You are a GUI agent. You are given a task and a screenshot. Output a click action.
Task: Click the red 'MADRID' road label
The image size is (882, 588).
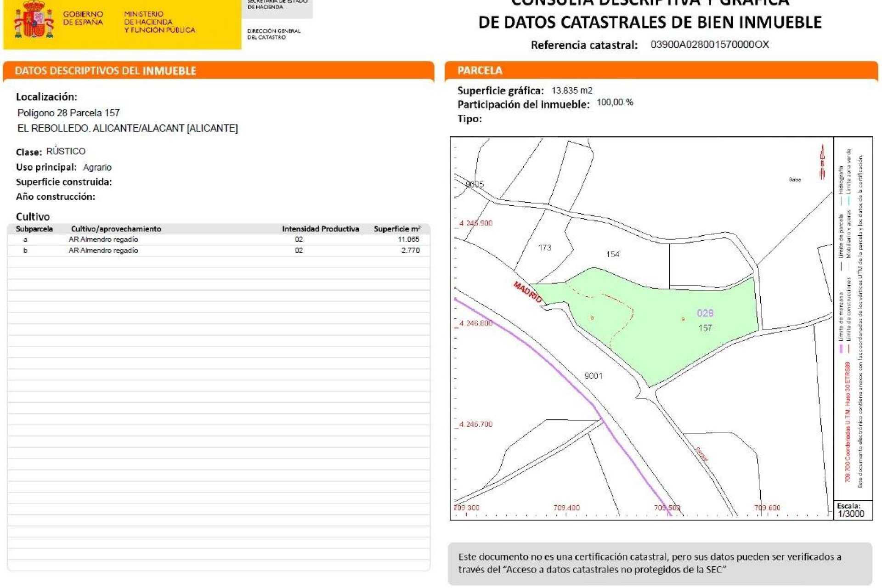(528, 292)
